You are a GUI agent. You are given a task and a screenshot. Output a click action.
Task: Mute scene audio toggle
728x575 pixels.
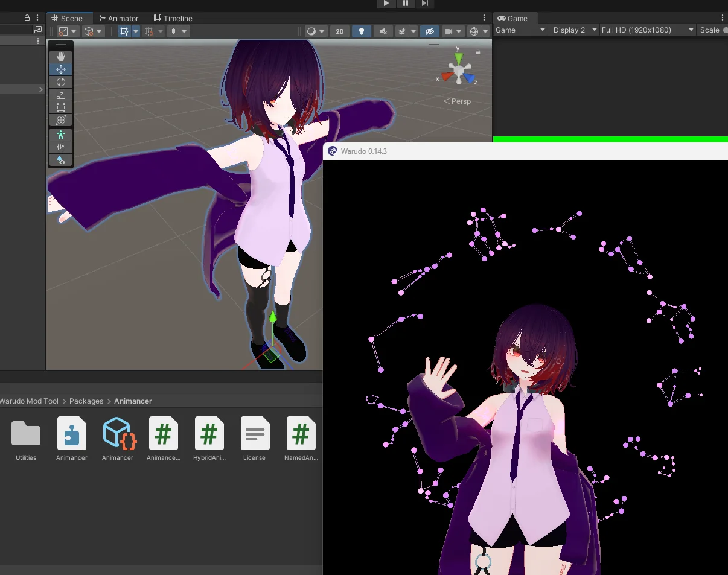pyautogui.click(x=383, y=31)
